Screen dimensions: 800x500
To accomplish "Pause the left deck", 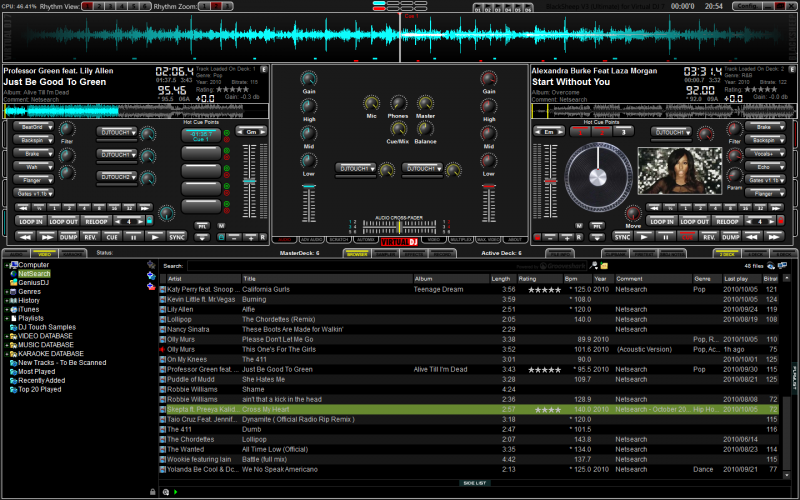I will (133, 237).
